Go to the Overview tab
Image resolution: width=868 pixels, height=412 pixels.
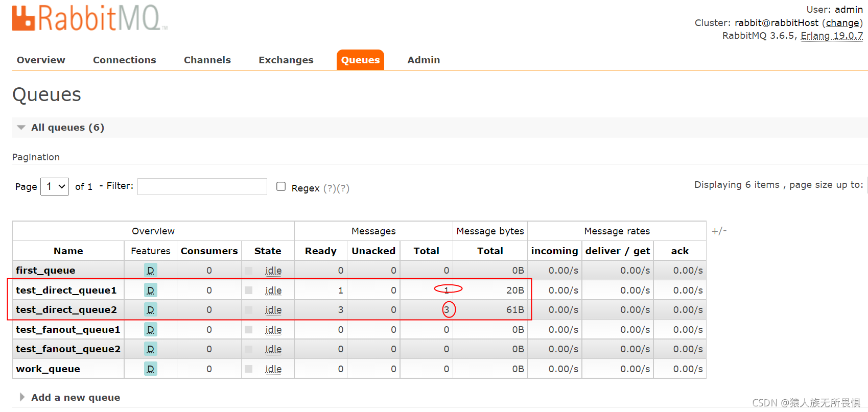pos(41,60)
